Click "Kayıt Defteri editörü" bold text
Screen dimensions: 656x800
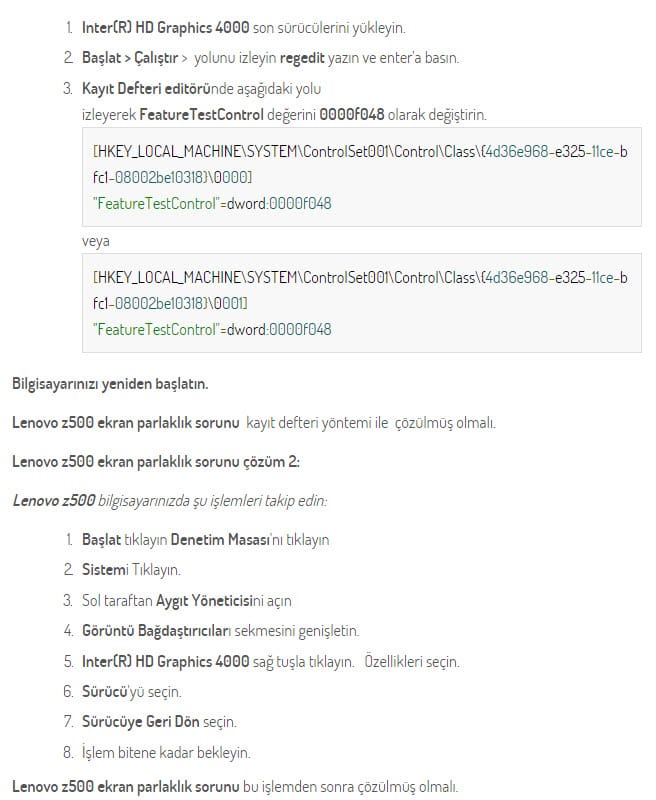coord(141,88)
